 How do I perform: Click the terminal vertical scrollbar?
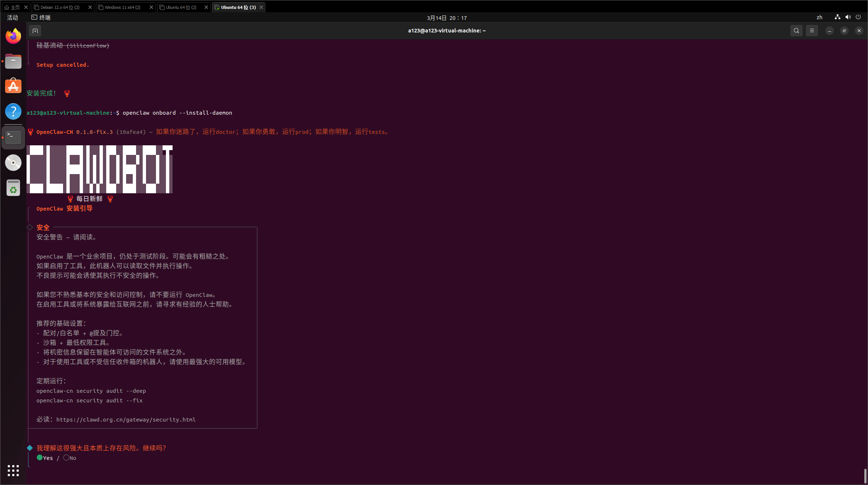865,476
